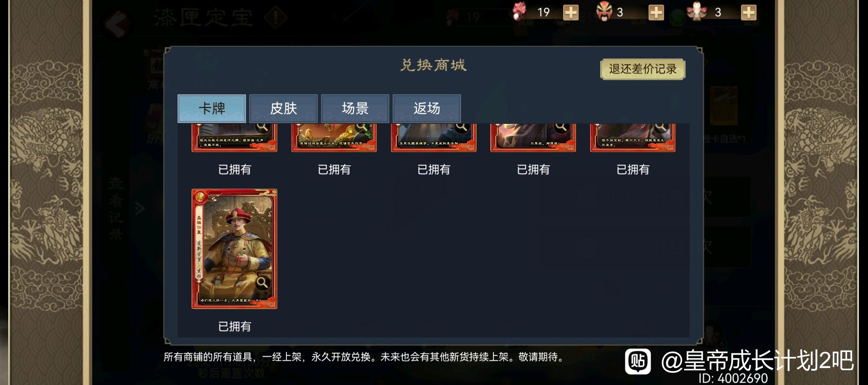Expand the 查看记录 side arrow
This screenshot has width=868, height=385.
click(140, 209)
